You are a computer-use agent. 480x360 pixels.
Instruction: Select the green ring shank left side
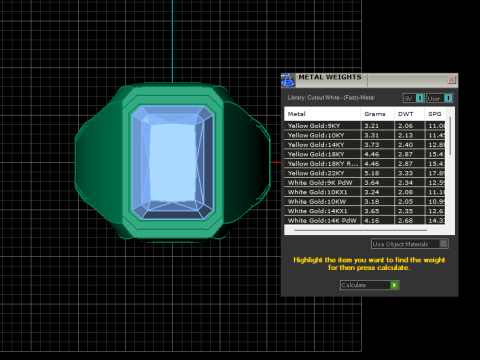(98, 162)
